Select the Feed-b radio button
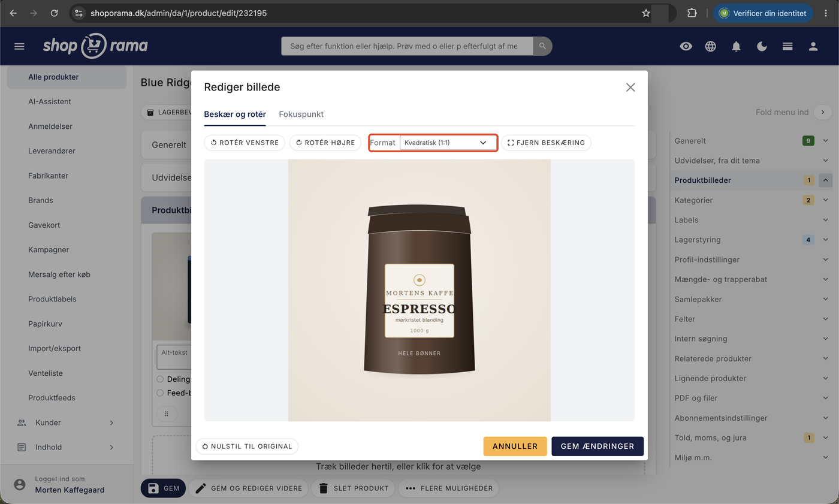 tap(160, 393)
